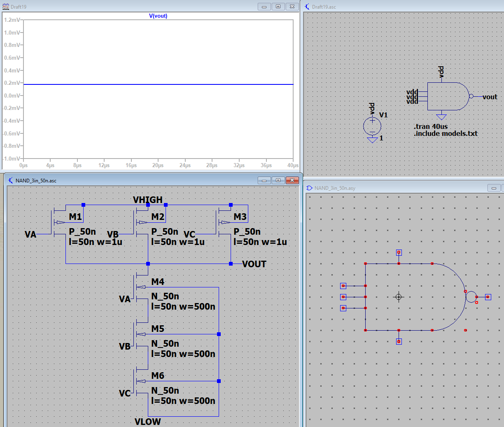Click VA label at M1 gate
Viewport: 504px width, 427px height.
pyautogui.click(x=30, y=235)
